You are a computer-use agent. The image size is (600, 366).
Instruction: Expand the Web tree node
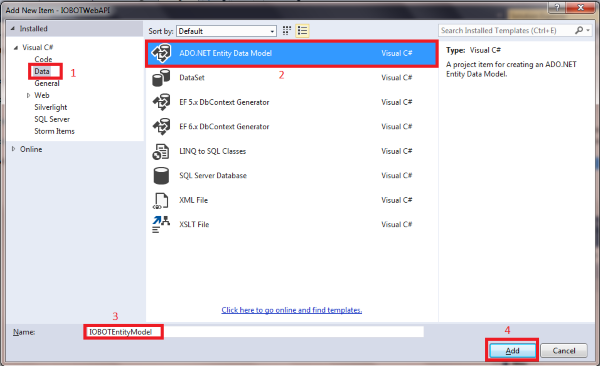point(28,95)
